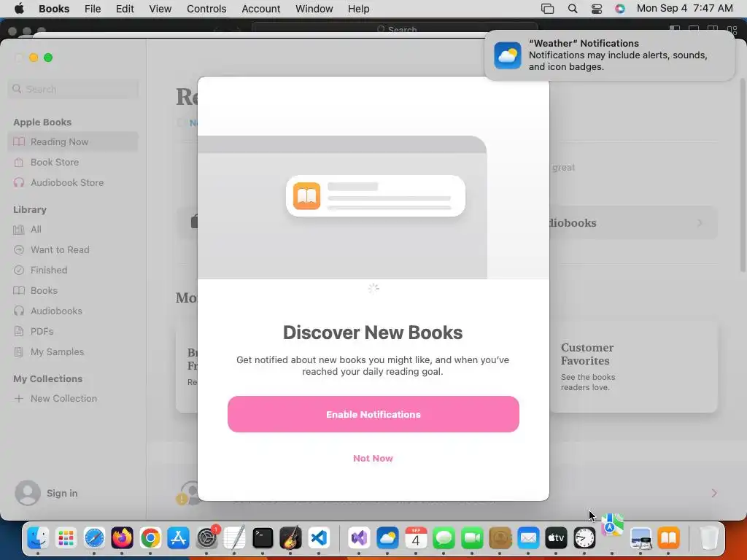Open the Books menu in menu bar
This screenshot has width=747, height=560.
pyautogui.click(x=54, y=9)
